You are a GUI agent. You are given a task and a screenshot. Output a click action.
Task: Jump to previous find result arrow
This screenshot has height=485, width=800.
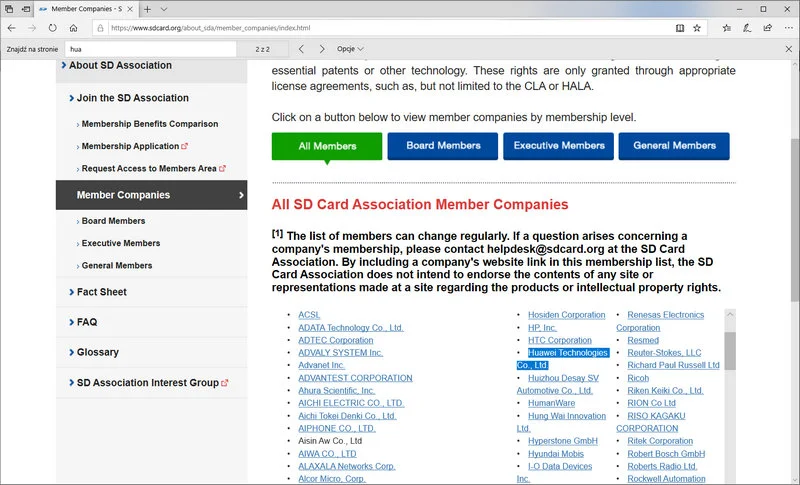(302, 48)
